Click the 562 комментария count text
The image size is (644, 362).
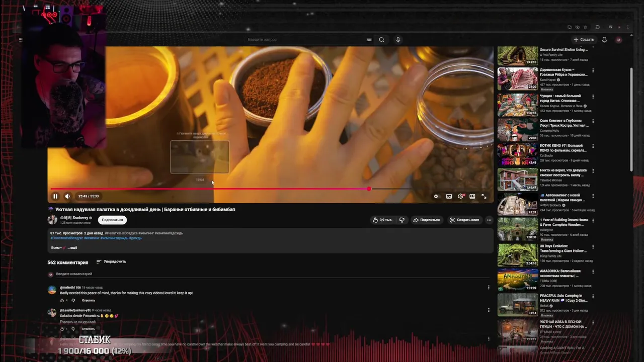[x=68, y=262]
